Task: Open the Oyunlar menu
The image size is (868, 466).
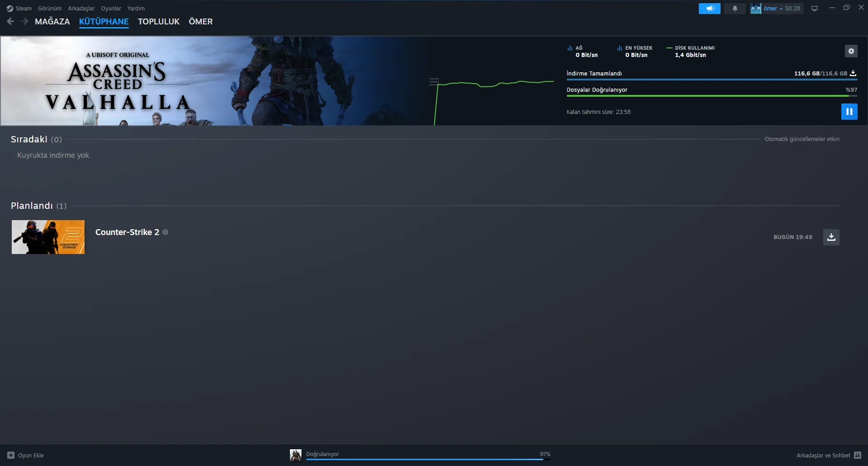Action: pos(111,9)
